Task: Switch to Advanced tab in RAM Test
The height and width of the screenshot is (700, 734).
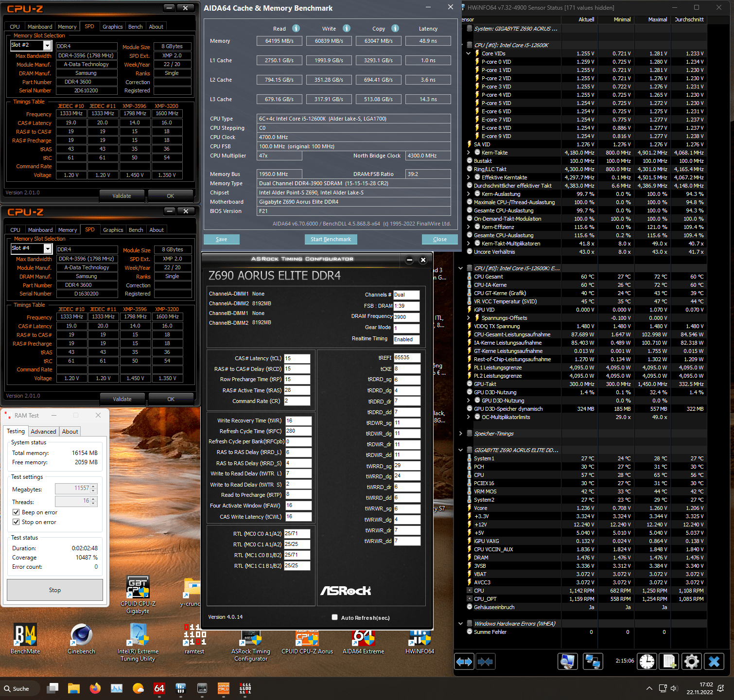Action: tap(43, 432)
